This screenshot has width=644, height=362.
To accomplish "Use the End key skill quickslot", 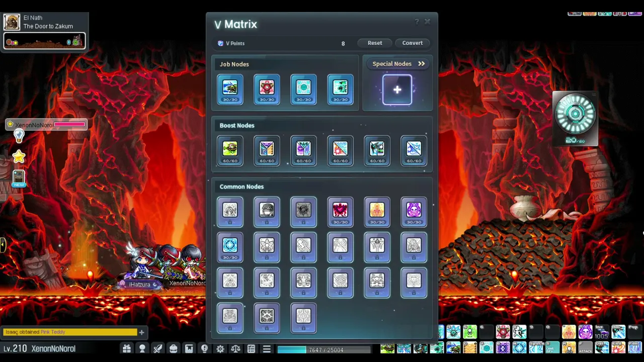I will pyautogui.click(x=618, y=348).
